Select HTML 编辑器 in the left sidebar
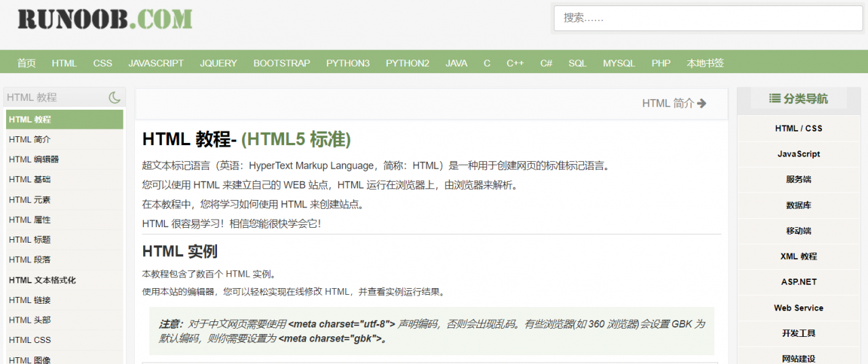Viewport: 868px width, 364px height. pos(34,159)
